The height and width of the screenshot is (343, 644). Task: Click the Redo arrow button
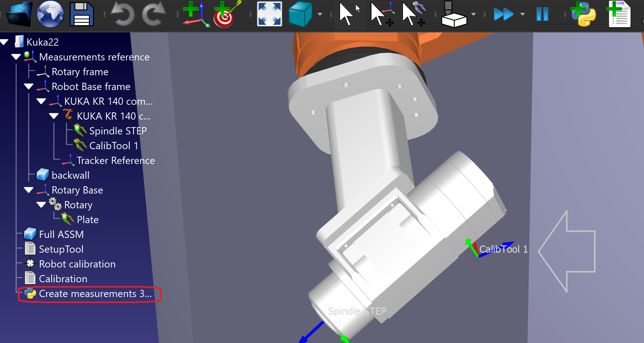(x=154, y=14)
